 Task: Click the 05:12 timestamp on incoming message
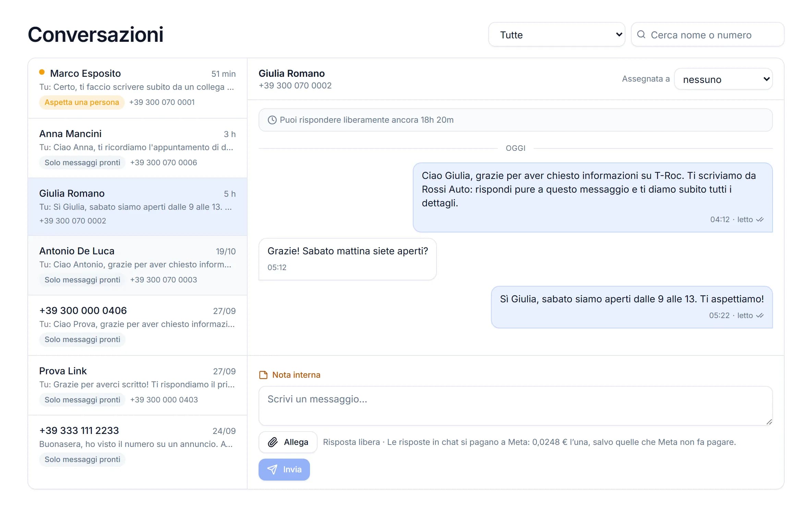277,267
